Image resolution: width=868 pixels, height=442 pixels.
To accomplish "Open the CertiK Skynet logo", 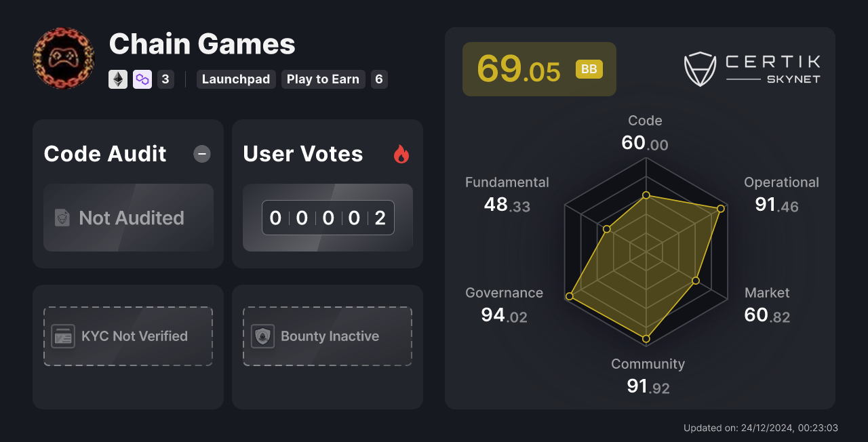I will click(752, 68).
